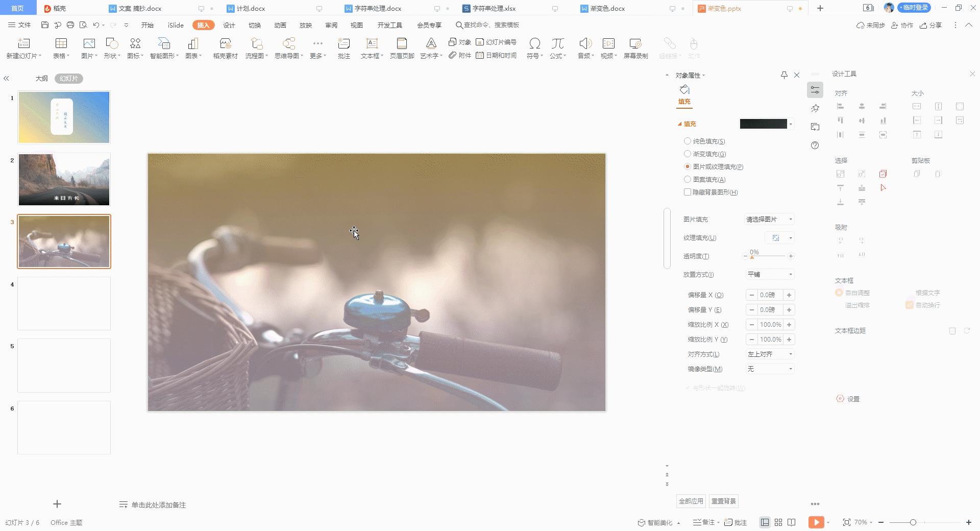Open the 设计 ribbon tab
Image resolution: width=980 pixels, height=531 pixels.
[229, 25]
